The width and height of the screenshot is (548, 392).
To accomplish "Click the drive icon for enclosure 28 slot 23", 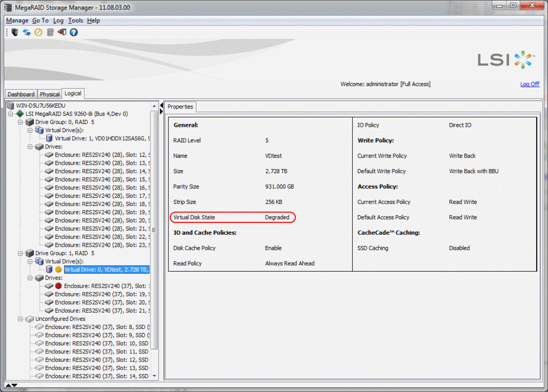I will (49, 245).
